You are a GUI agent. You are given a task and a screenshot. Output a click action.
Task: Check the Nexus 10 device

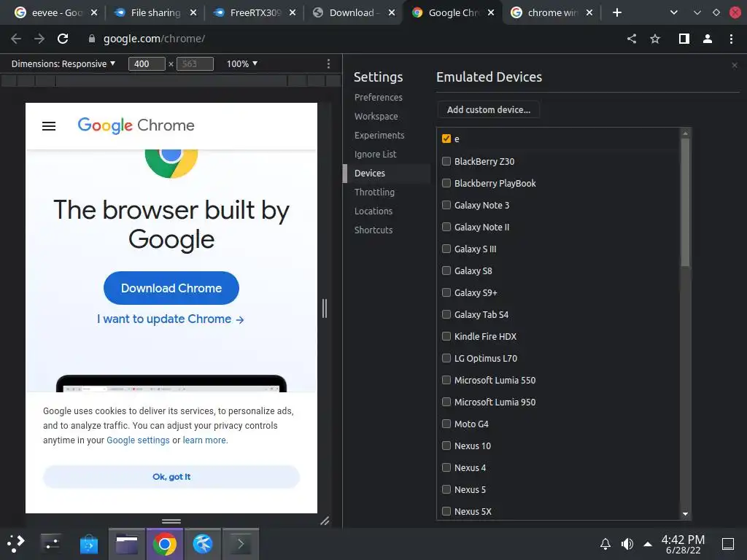point(446,446)
